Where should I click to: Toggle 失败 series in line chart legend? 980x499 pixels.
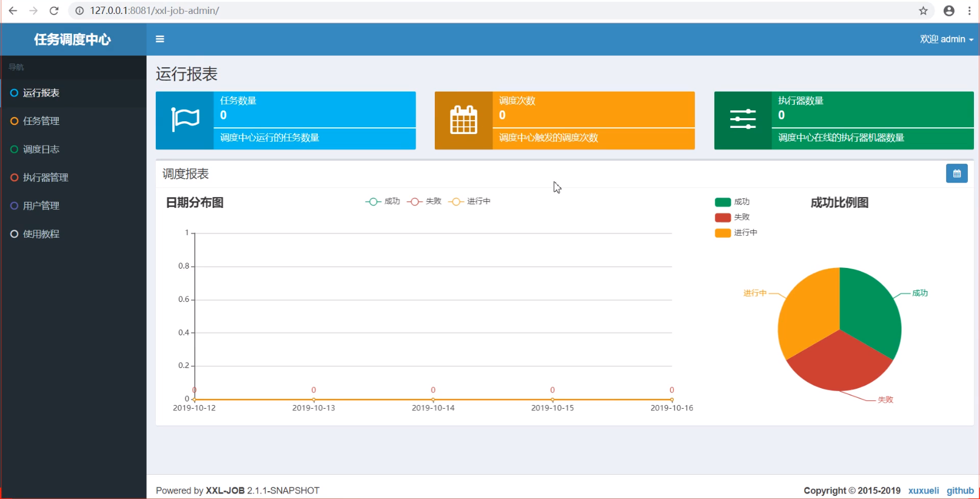[424, 201]
